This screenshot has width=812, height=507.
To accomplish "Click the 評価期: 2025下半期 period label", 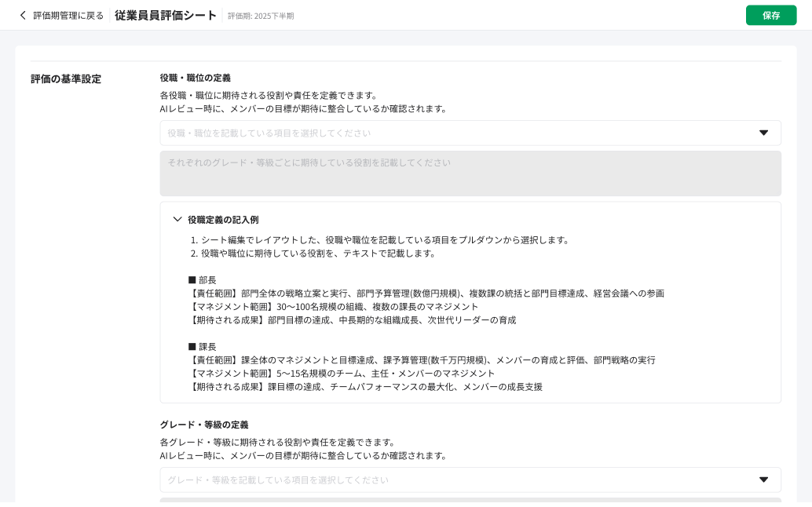I will (260, 16).
